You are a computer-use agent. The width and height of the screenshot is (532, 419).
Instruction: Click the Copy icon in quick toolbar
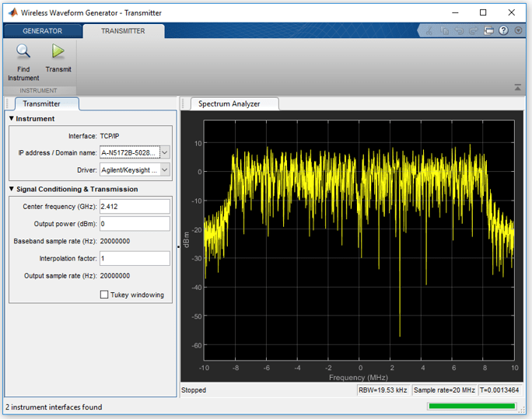tap(445, 31)
